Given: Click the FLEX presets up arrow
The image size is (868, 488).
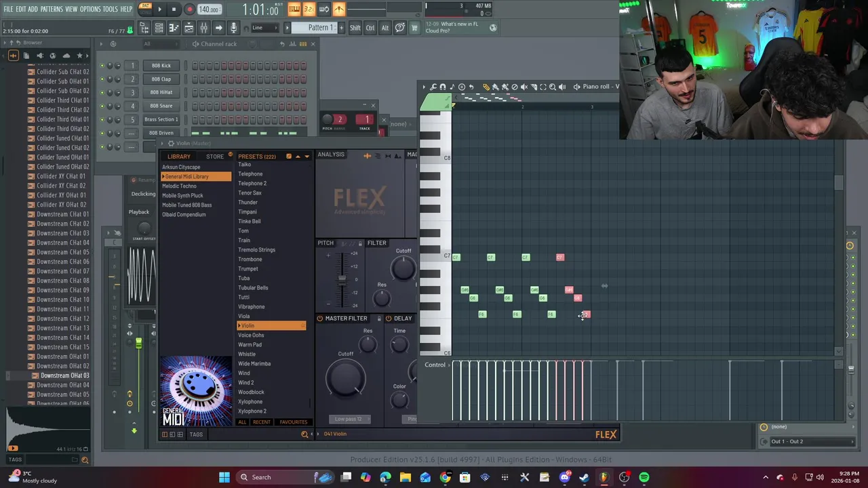Looking at the screenshot, I should (298, 157).
